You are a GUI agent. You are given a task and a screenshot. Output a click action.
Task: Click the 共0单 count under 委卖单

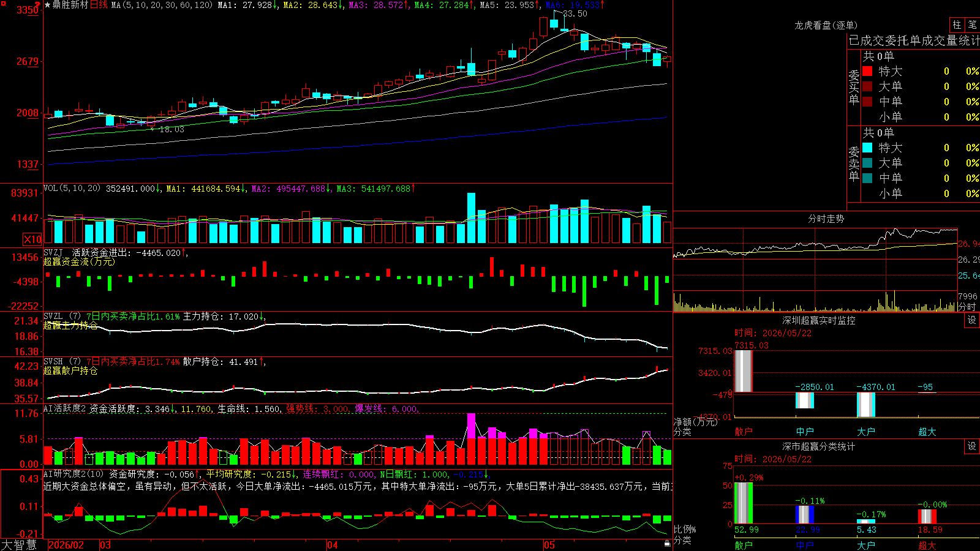click(878, 132)
